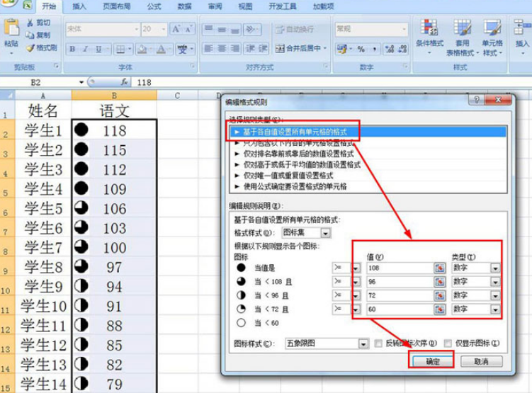532x393 pixels.
Task: Open Format as Table (套用表格格式) gallery
Action: tap(462, 38)
